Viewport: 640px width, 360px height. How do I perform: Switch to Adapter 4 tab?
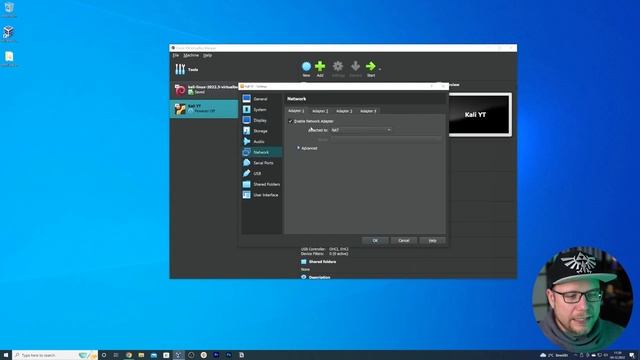pos(368,111)
